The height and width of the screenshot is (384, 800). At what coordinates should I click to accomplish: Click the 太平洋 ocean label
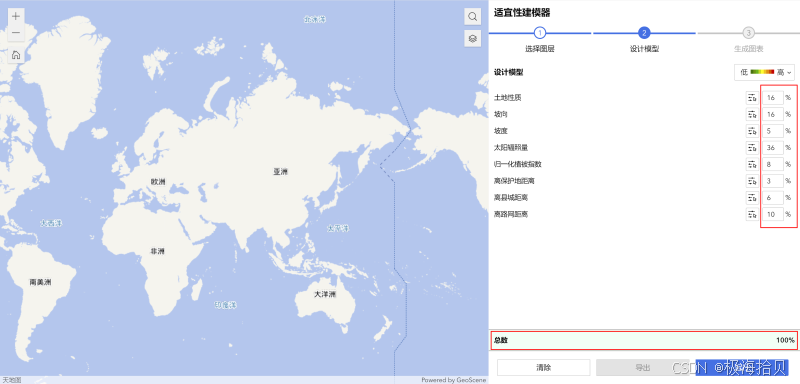pyautogui.click(x=338, y=228)
